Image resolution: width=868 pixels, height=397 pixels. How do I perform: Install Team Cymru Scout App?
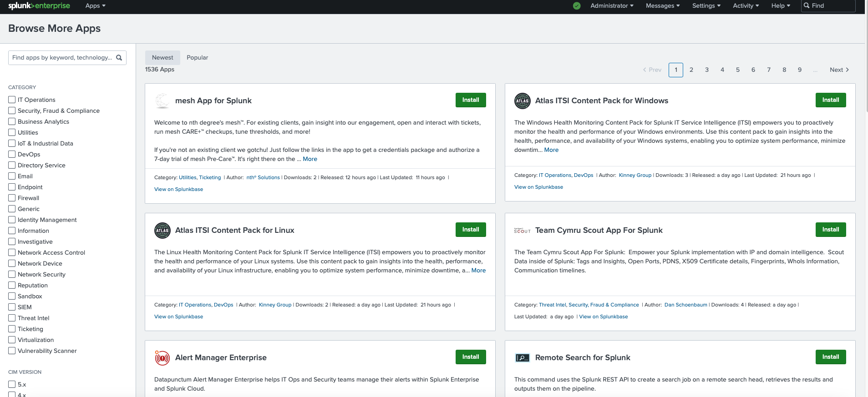tap(831, 230)
